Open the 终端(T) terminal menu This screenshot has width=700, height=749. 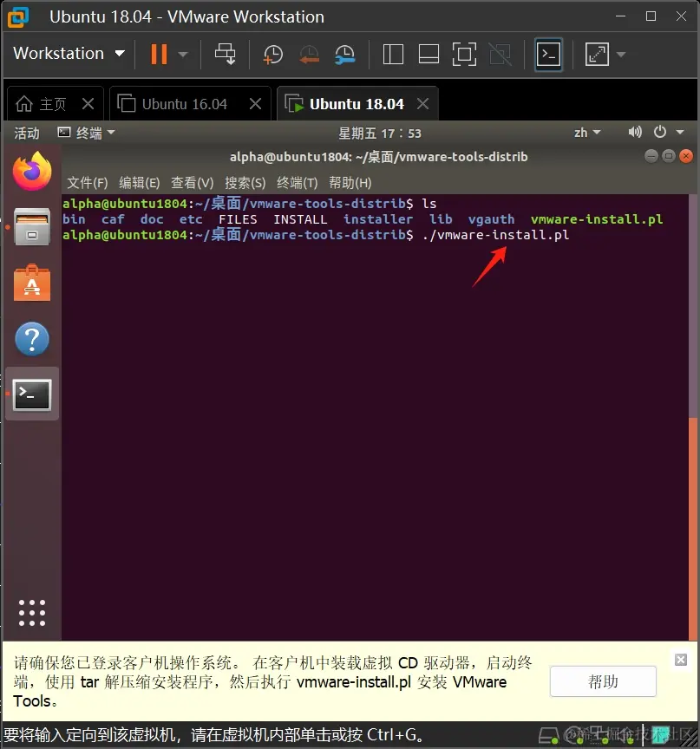pos(298,182)
